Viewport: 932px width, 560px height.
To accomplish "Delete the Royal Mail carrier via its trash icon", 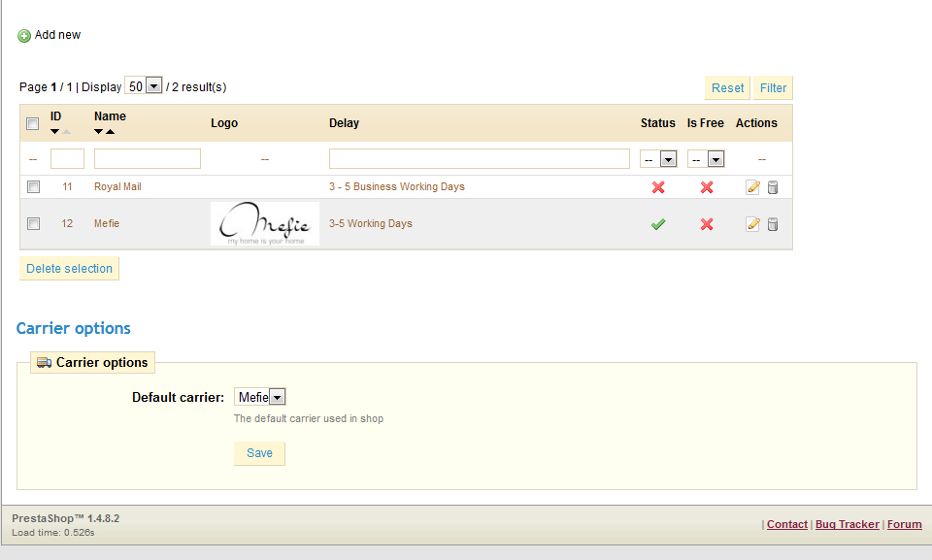I will [x=773, y=187].
